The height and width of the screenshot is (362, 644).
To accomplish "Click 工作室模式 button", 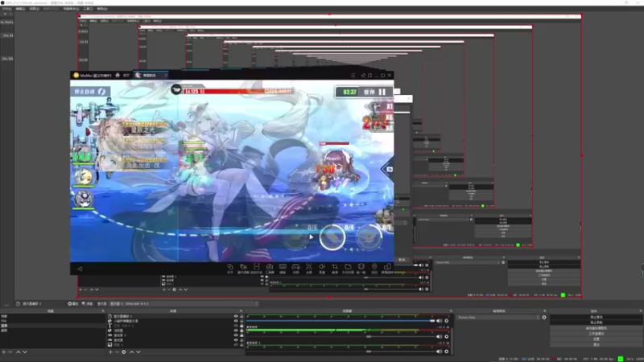I will click(596, 334).
